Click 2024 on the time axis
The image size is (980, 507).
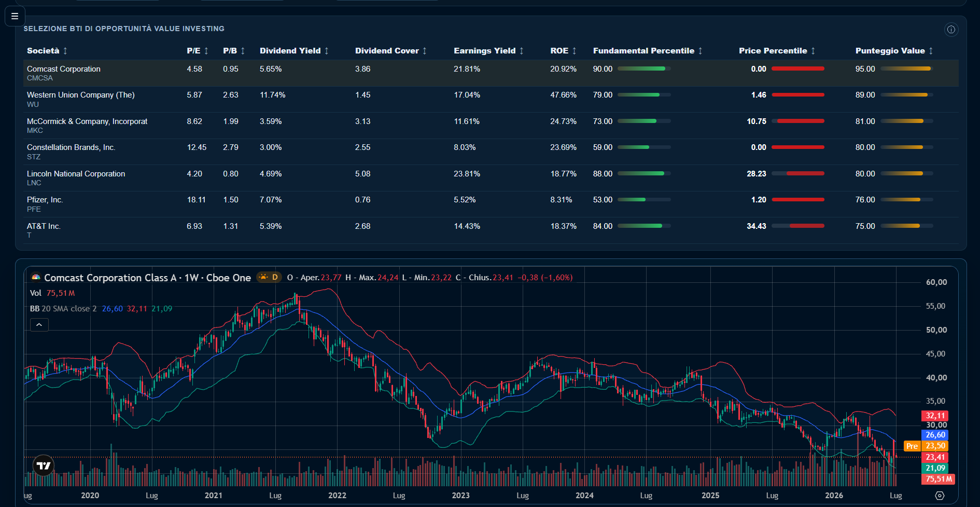pyautogui.click(x=584, y=496)
